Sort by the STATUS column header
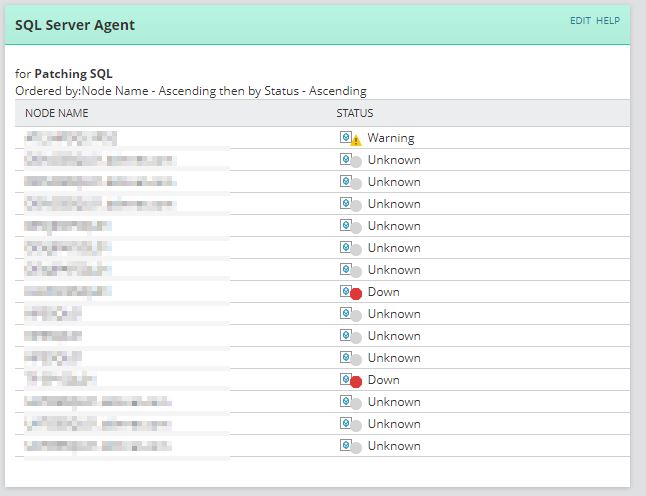 coord(355,113)
